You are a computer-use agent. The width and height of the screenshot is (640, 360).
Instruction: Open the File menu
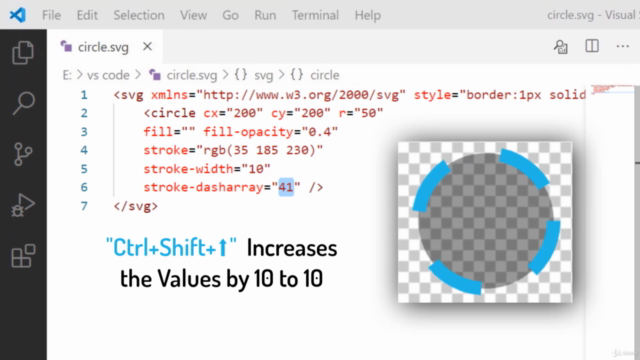51,15
